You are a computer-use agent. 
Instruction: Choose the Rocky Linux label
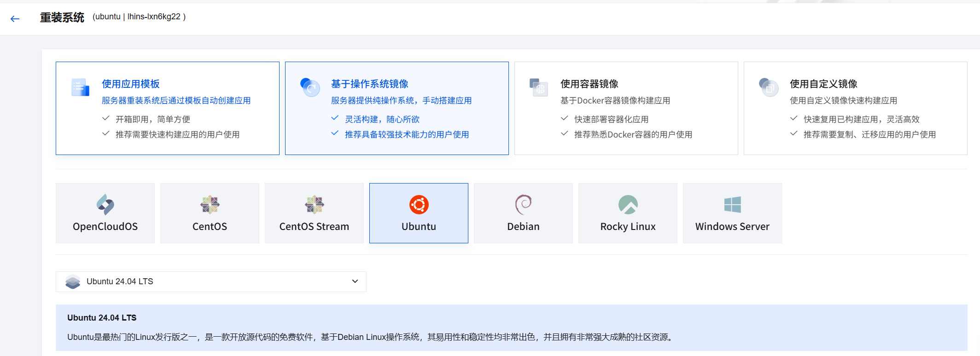pyautogui.click(x=628, y=227)
